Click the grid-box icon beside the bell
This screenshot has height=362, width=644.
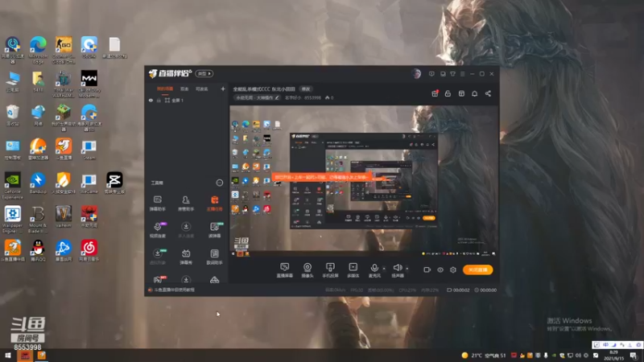pos(461,93)
